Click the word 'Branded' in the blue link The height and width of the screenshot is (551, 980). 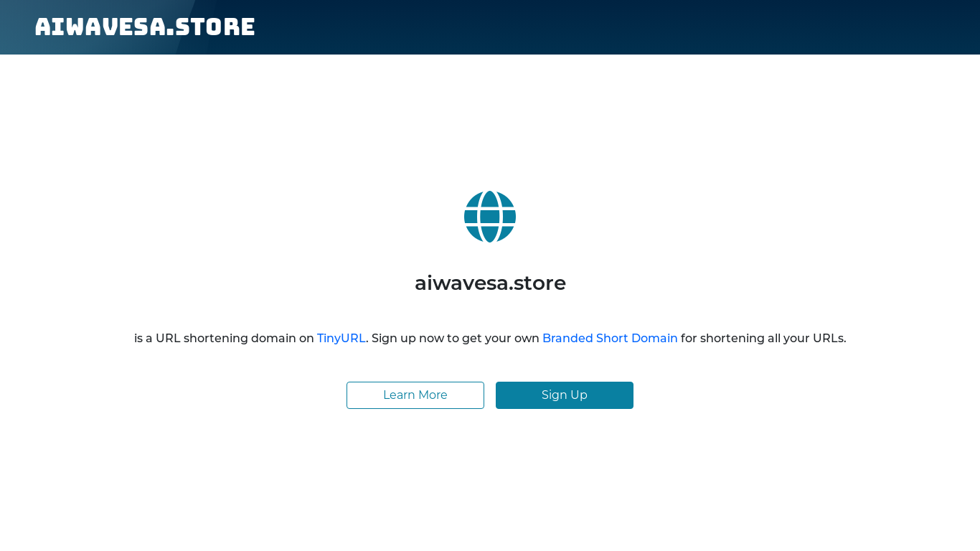[567, 338]
